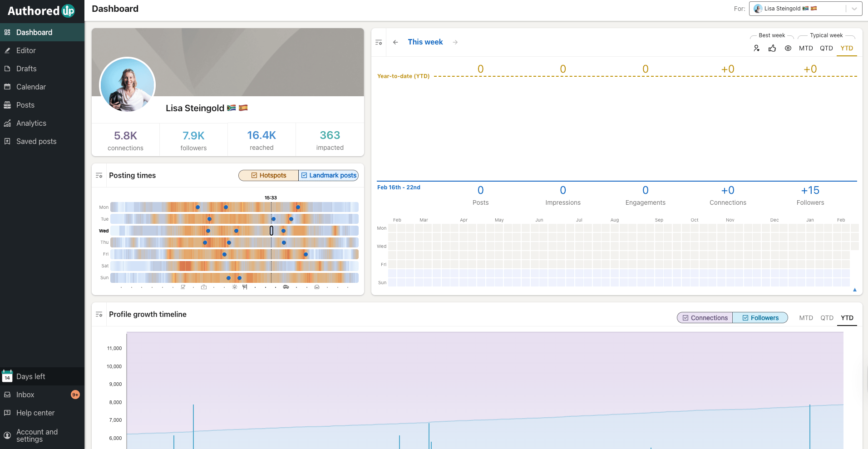868x449 pixels.
Task: Go to the previous week arrow
Action: point(395,42)
